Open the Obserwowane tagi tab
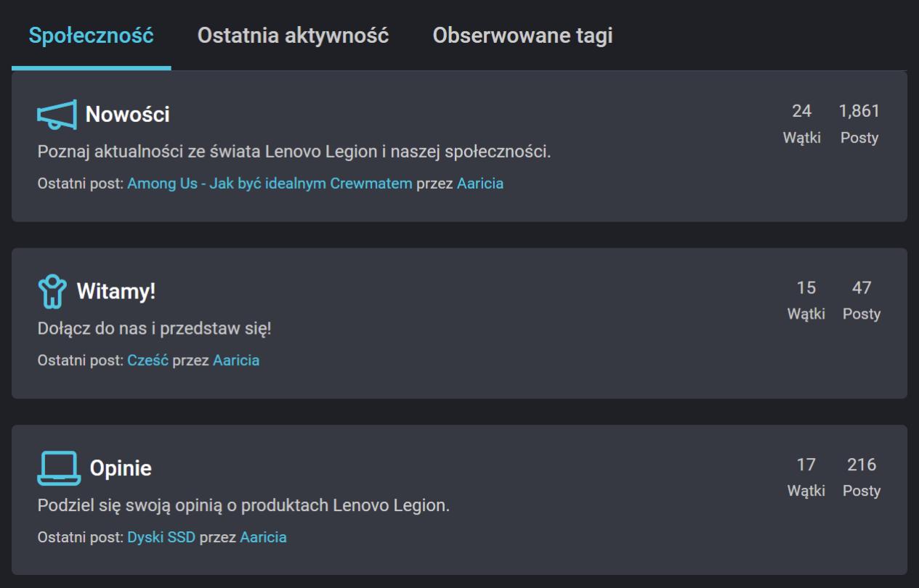Image resolution: width=919 pixels, height=588 pixels. 523,33
